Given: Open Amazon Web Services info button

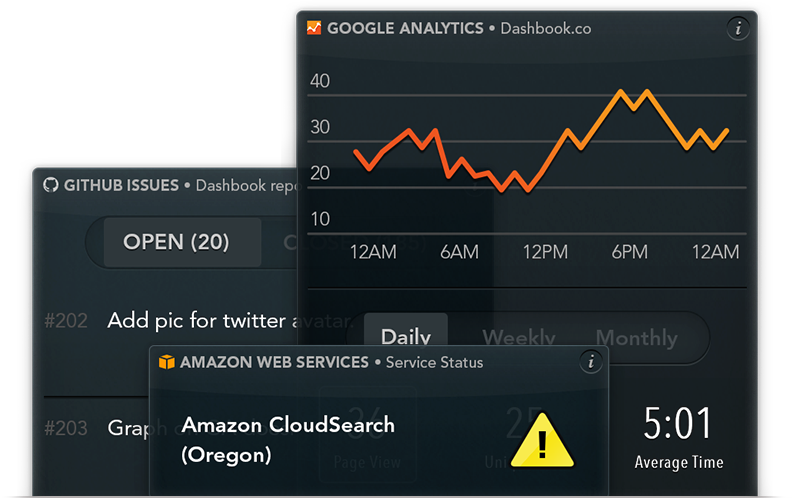Looking at the screenshot, I should [590, 362].
